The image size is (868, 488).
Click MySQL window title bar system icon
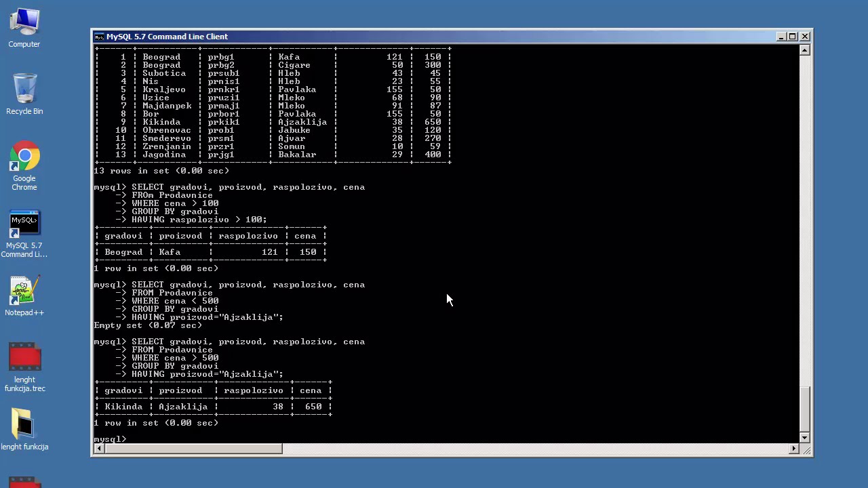(x=99, y=37)
